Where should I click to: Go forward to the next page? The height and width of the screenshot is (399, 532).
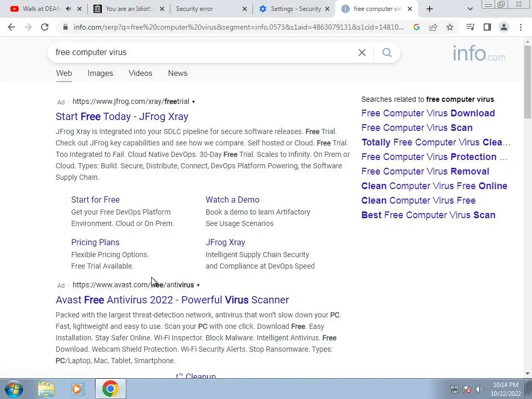point(28,27)
